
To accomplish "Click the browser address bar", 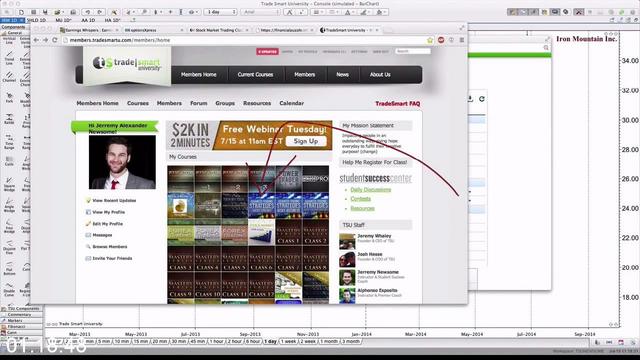I will point(246,40).
